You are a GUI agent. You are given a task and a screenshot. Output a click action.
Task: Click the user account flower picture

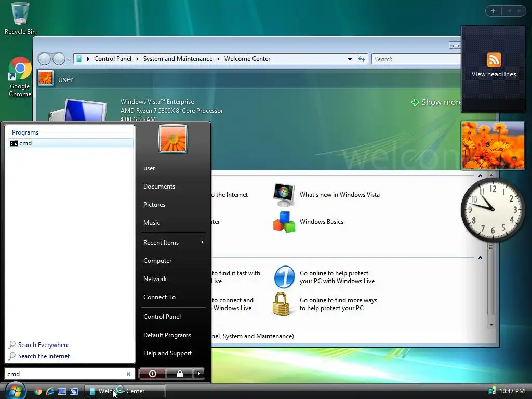172,139
